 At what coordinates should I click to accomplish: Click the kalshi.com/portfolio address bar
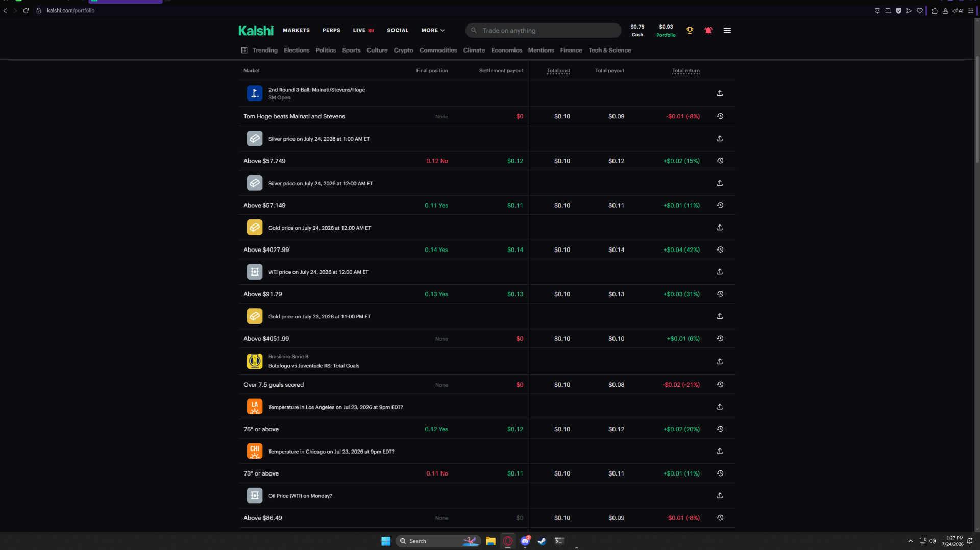(x=70, y=11)
